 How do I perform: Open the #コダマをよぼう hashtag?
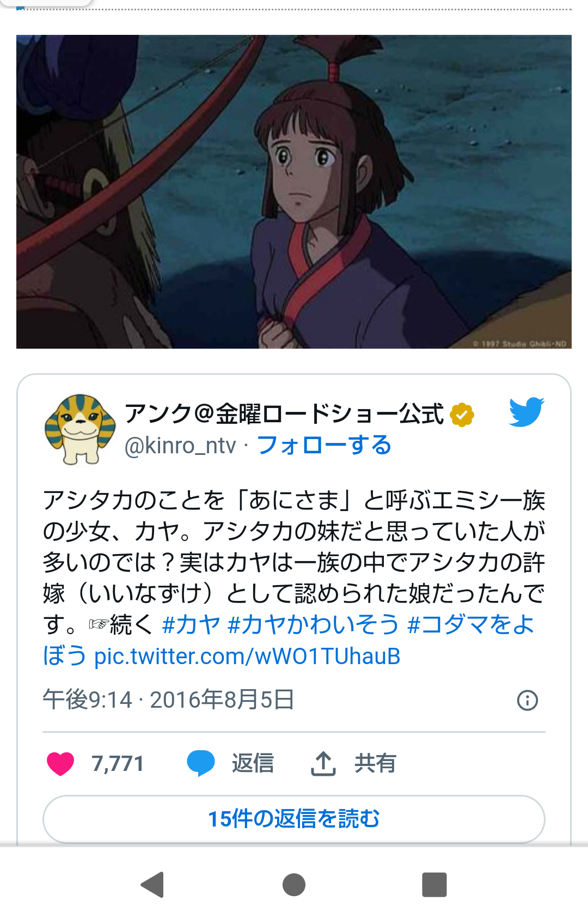[289, 640]
